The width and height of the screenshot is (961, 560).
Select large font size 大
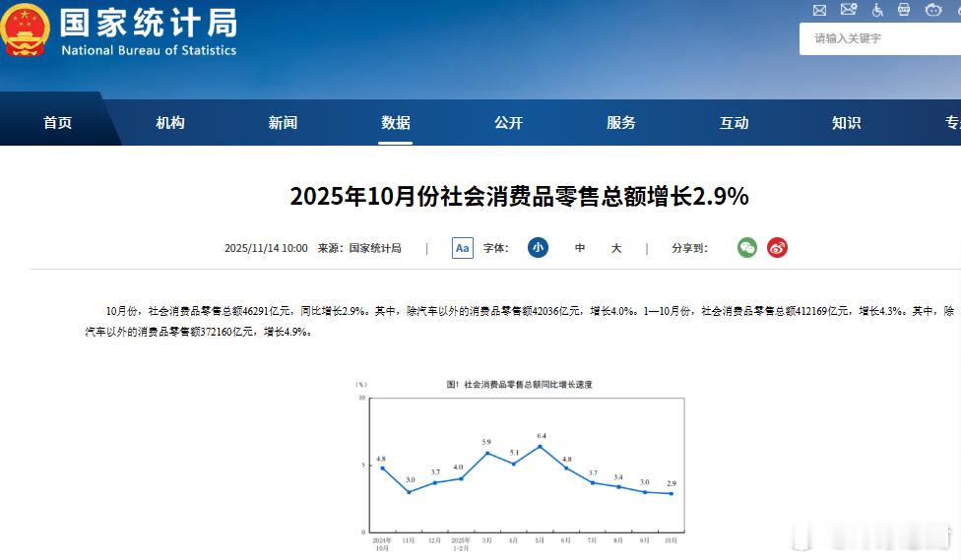coord(616,248)
